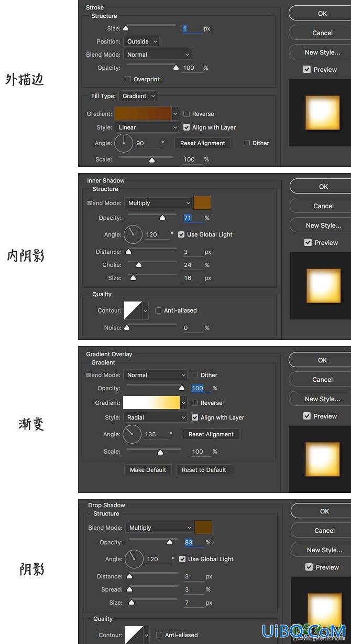
Task: Click the brown Stroke gradient bar
Action: click(143, 113)
